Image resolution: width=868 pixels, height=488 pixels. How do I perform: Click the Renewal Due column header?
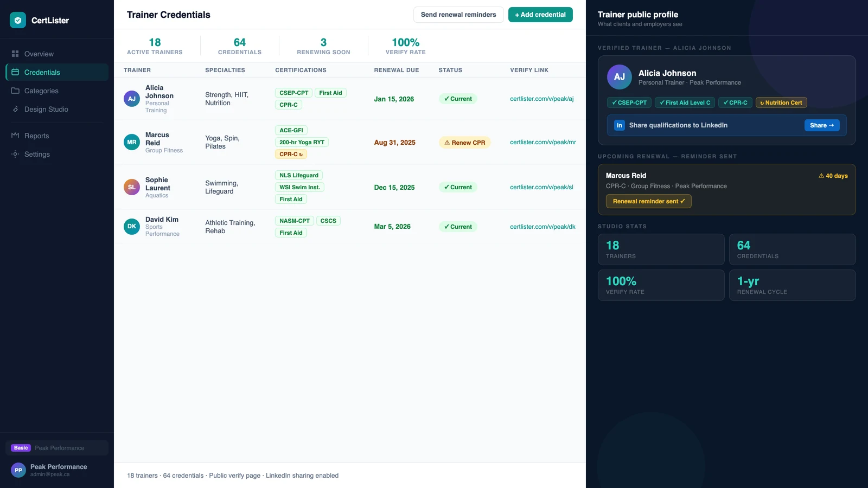(397, 70)
